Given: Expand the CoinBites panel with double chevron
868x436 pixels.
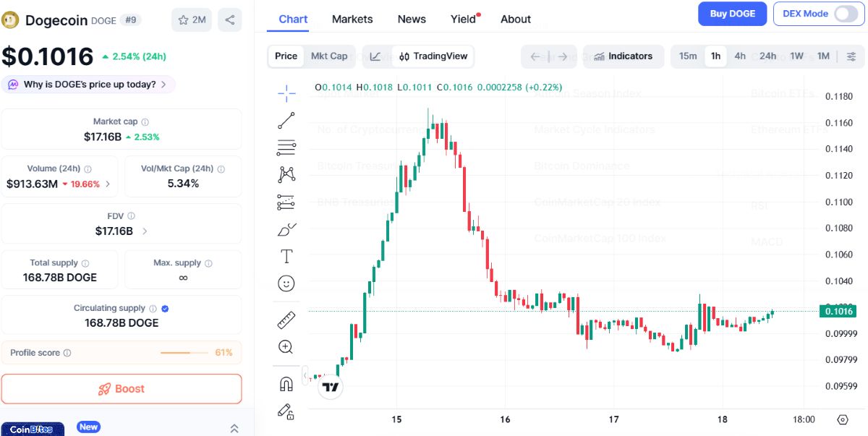Looking at the screenshot, I should click(234, 429).
